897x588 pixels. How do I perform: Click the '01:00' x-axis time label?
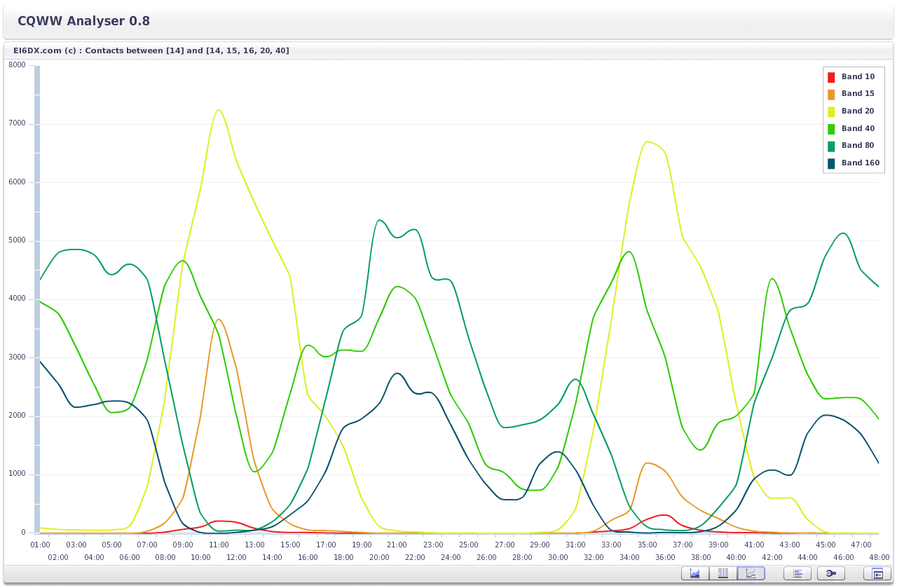click(41, 545)
